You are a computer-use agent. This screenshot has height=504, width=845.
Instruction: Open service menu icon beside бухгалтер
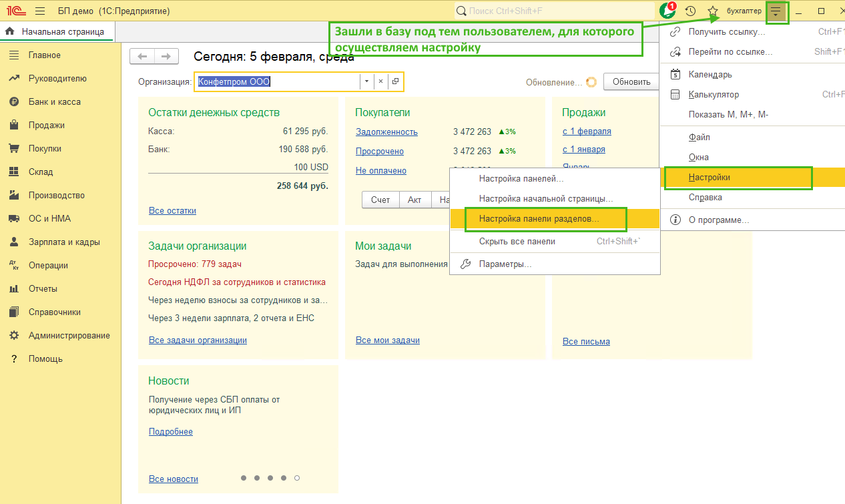pyautogui.click(x=776, y=11)
